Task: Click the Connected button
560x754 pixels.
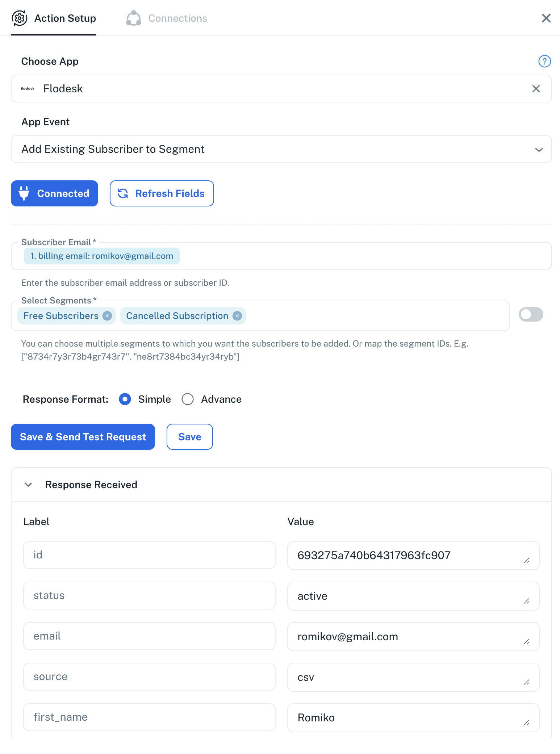Action: (54, 193)
